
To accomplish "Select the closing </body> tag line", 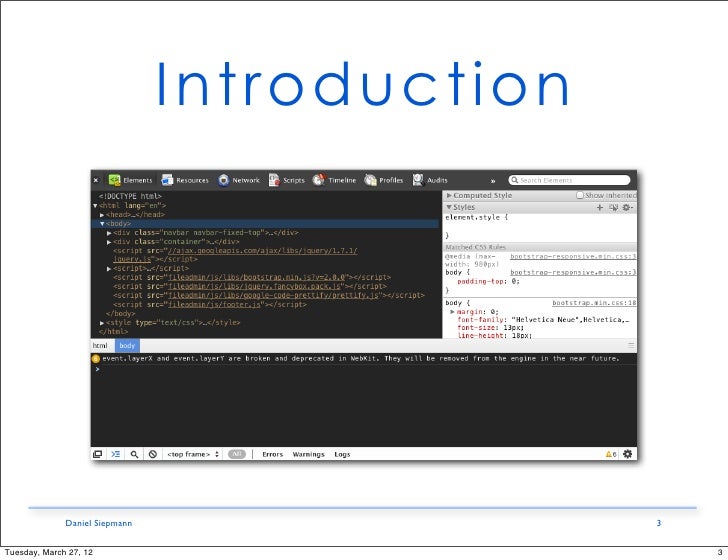I will coord(120,313).
